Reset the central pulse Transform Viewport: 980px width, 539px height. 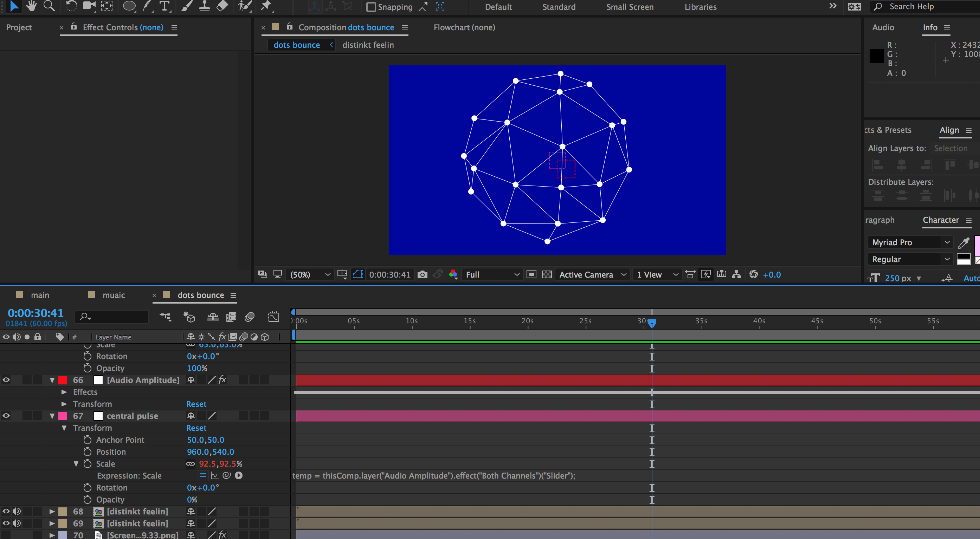pos(196,428)
